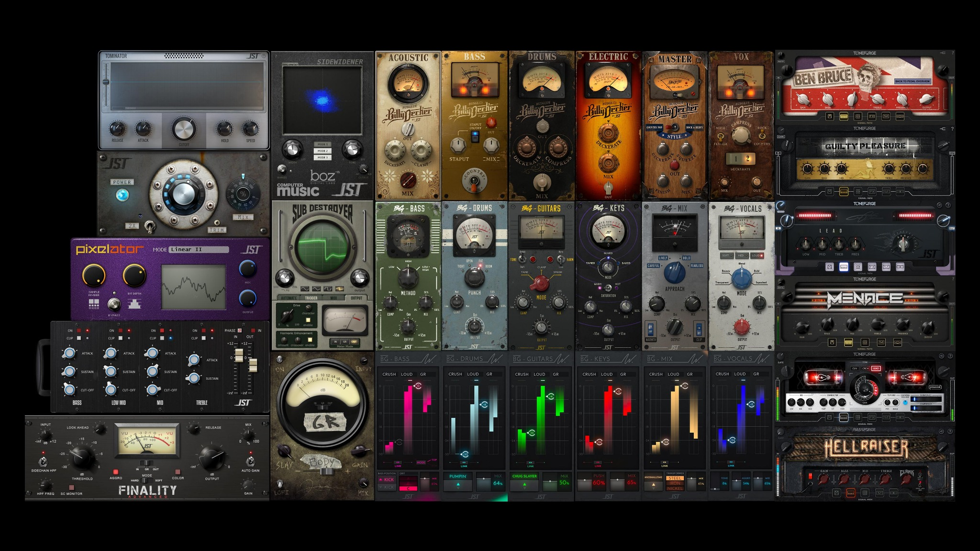Click the NoSmallTime up arrow in BG Mix
980x551 pixels.
pyautogui.click(x=653, y=485)
